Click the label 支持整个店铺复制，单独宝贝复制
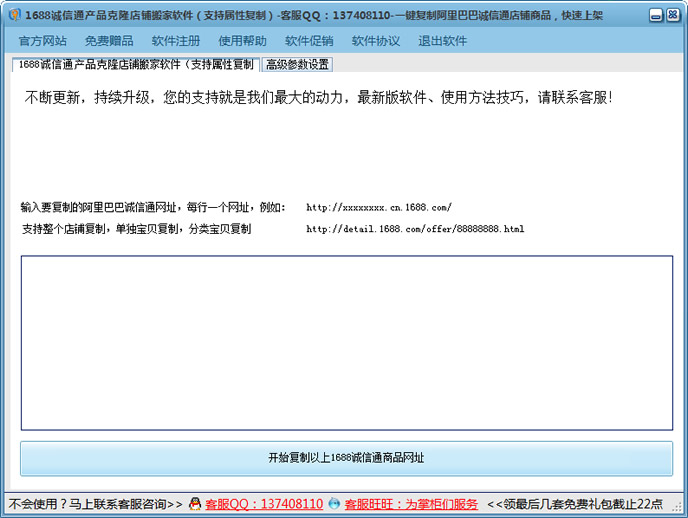This screenshot has width=688, height=518. (x=136, y=229)
